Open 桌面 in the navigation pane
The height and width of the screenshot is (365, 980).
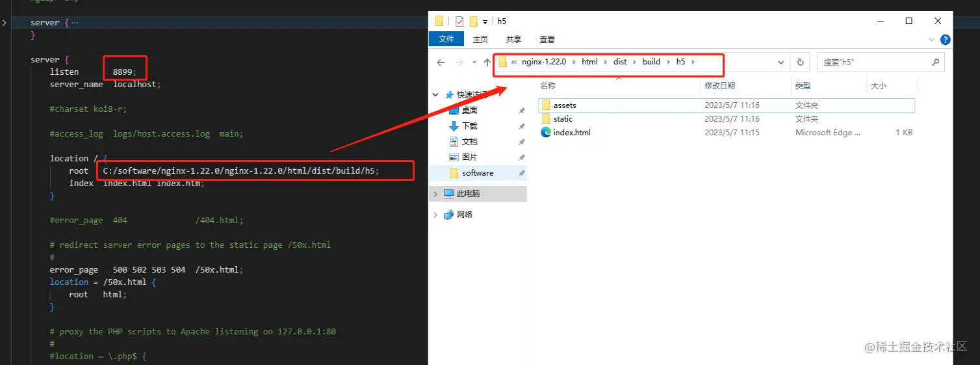(470, 111)
